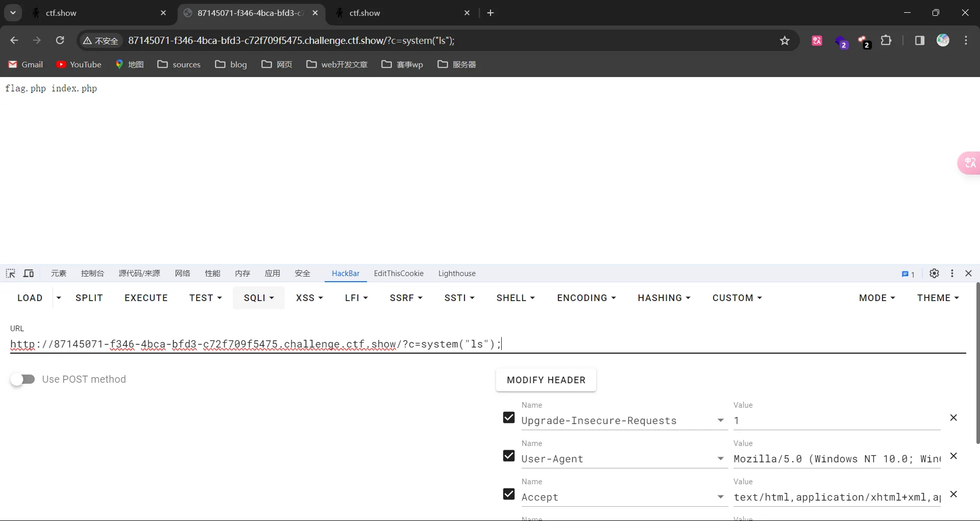Click into the HackBar URL field

488,344
